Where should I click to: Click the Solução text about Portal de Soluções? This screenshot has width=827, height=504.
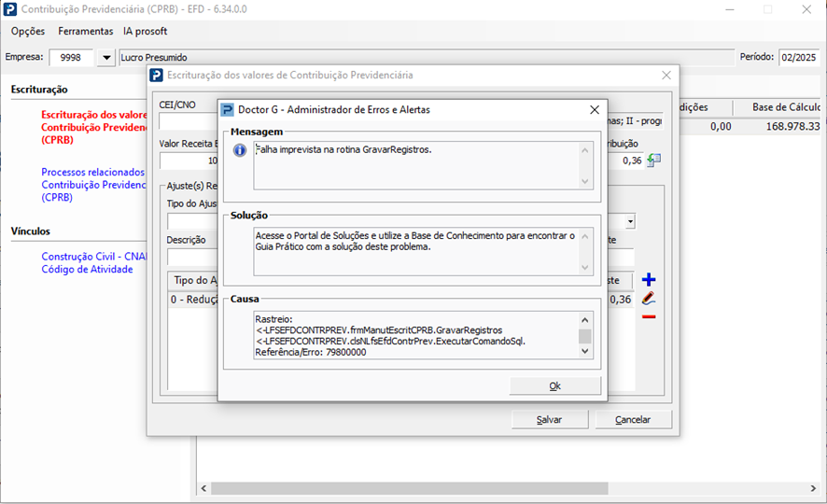click(415, 241)
